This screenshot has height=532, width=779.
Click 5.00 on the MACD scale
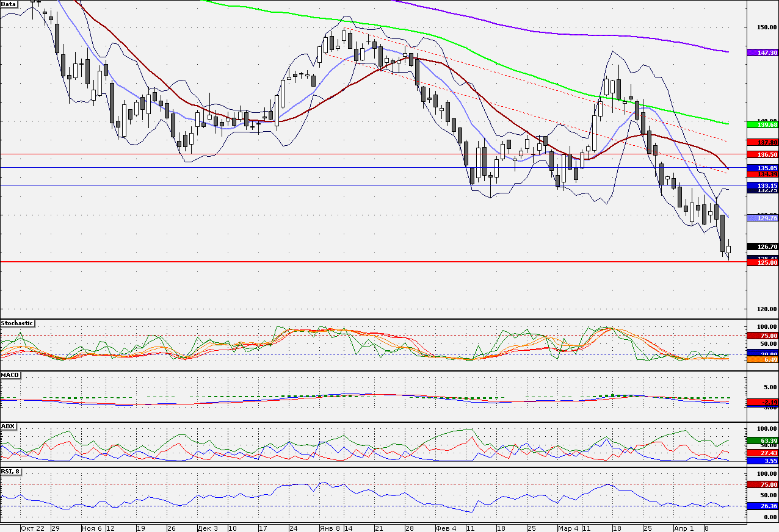pos(770,387)
